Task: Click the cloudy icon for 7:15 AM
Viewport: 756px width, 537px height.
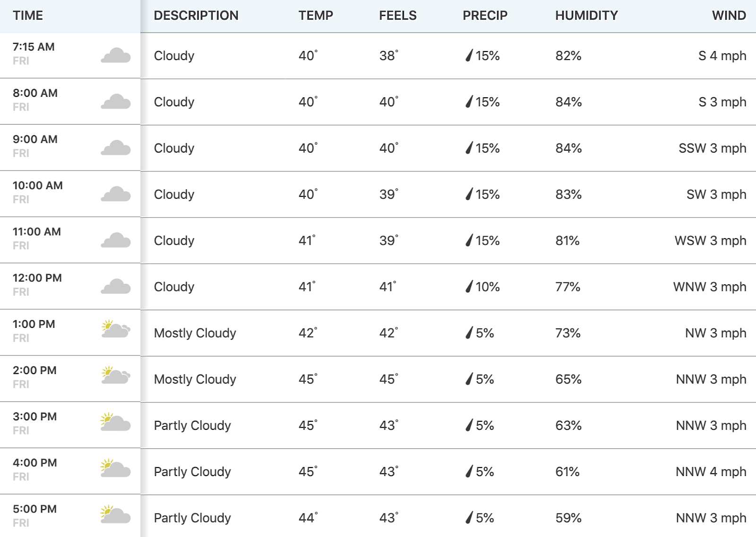Action: 116,56
